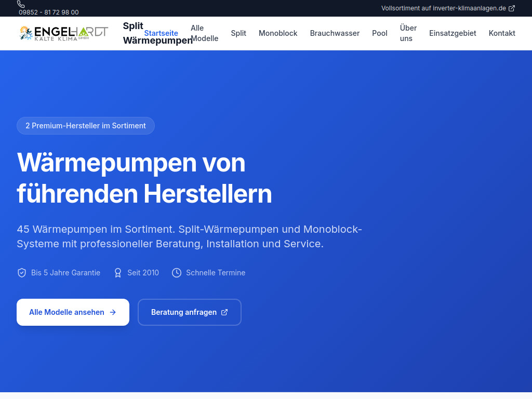This screenshot has height=399, width=532.
Task: Select the Engelhardt Kälte Klima logo
Action: pos(63,33)
